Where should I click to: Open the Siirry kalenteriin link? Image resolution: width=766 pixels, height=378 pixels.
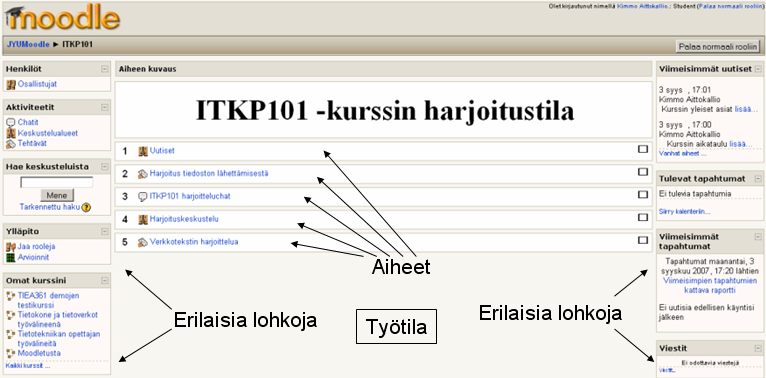(684, 211)
